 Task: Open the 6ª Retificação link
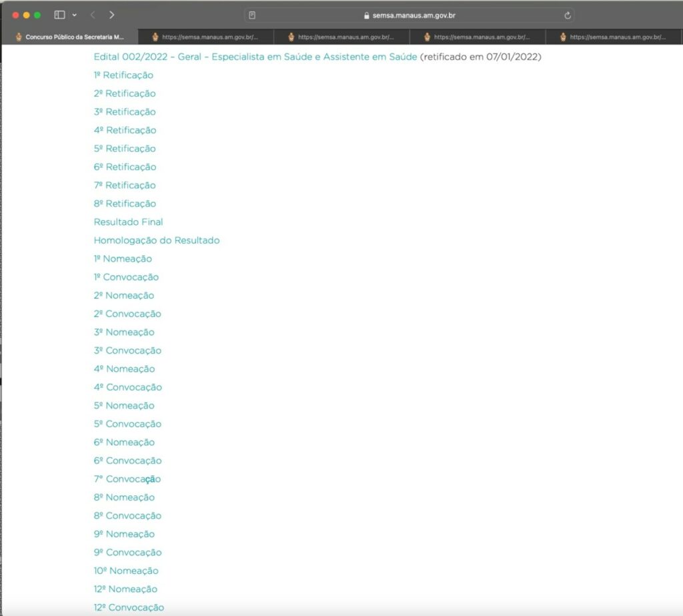pos(125,167)
